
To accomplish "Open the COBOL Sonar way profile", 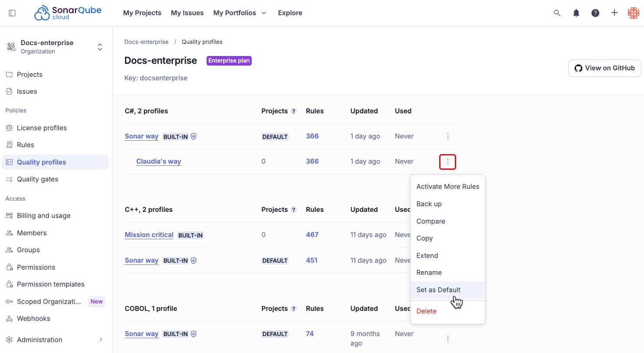I will [x=141, y=334].
